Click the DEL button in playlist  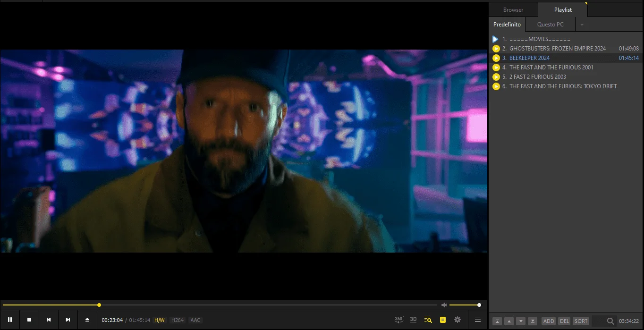coord(564,321)
